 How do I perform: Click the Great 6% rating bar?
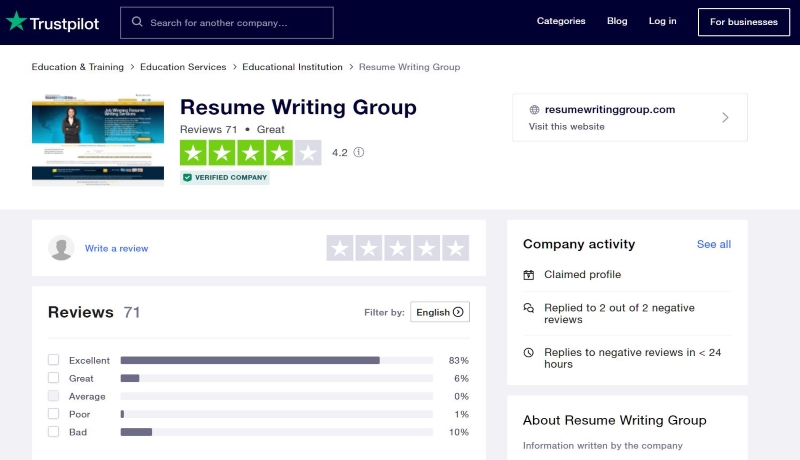(x=277, y=378)
